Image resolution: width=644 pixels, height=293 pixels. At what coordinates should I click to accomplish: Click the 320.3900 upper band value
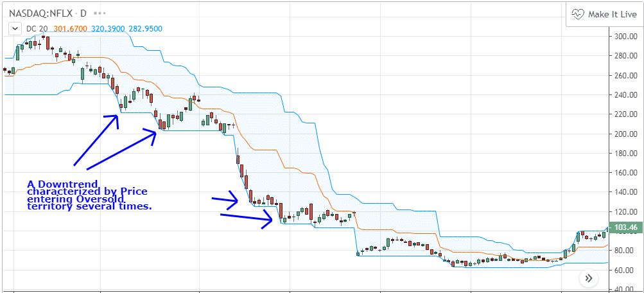[x=108, y=28]
